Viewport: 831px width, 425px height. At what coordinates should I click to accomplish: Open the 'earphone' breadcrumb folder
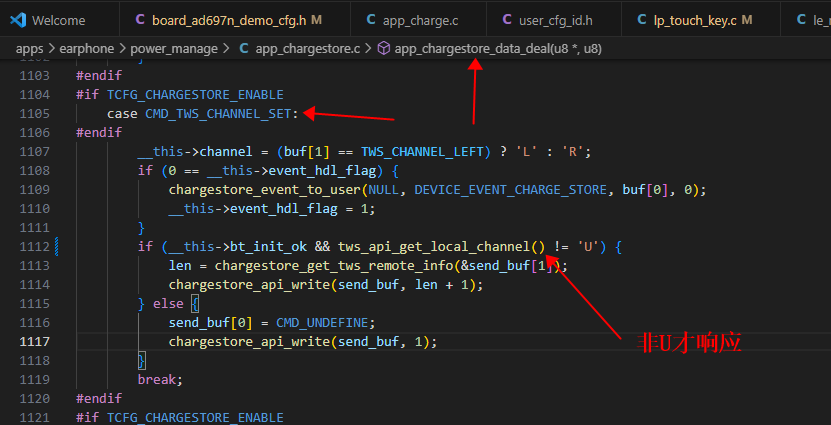[x=86, y=49]
